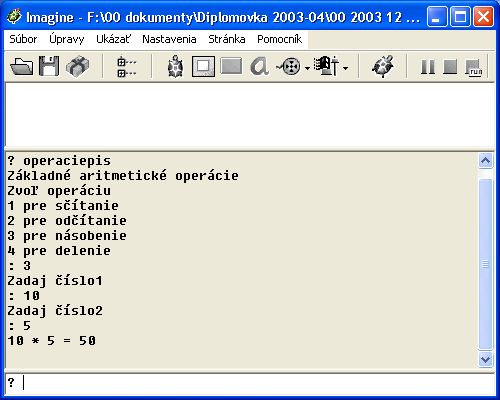Image resolution: width=500 pixels, height=400 pixels.
Task: Select the gray button rectangle icon
Action: [231, 66]
